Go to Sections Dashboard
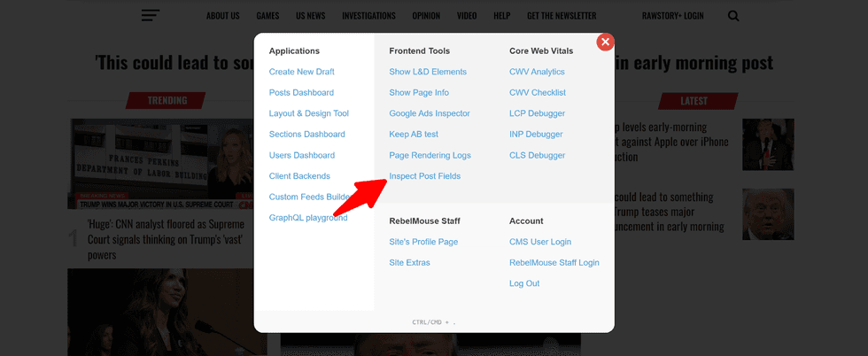Viewport: 868px width, 356px height. 306,135
